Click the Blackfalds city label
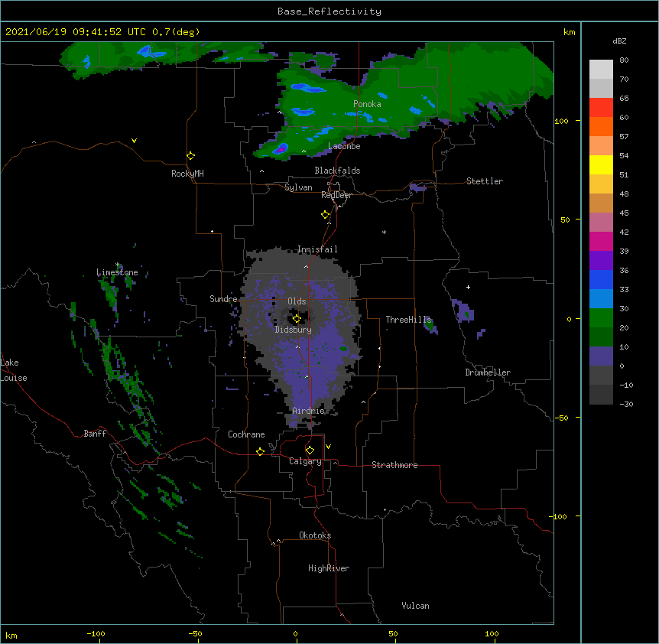659x644 pixels. pyautogui.click(x=337, y=171)
